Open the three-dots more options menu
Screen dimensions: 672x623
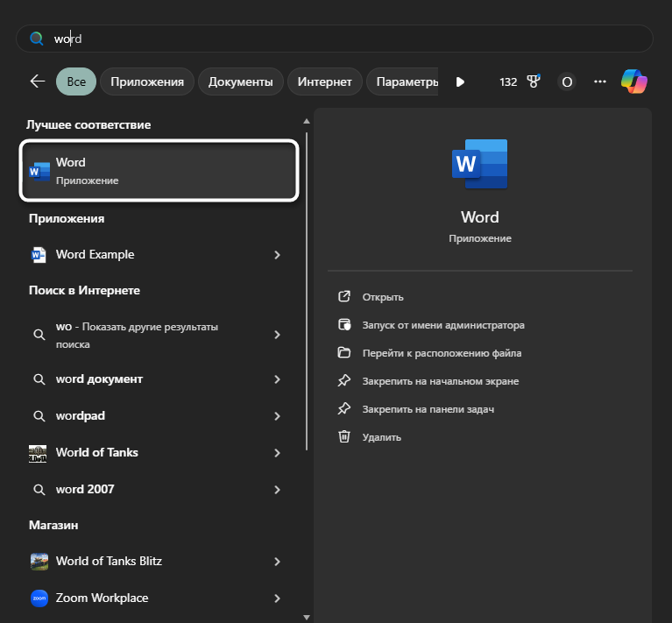tap(600, 81)
